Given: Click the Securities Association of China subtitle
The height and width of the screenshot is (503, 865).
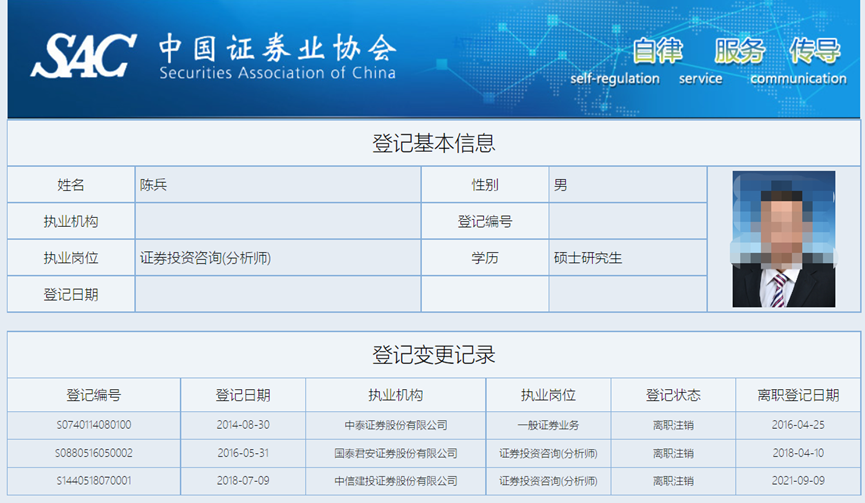Looking at the screenshot, I should click(x=277, y=73).
